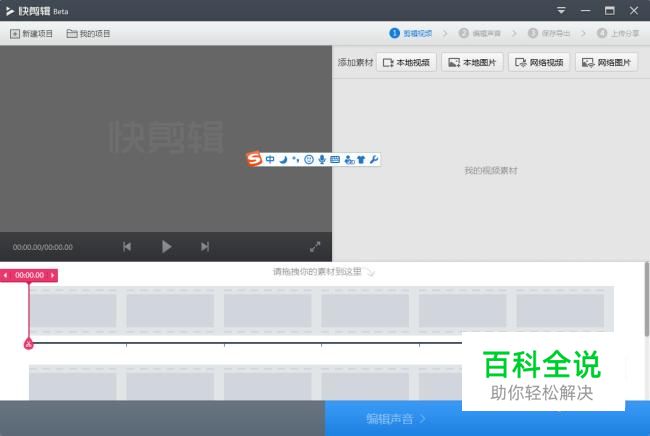Viewport: 650px width, 436px height.
Task: Click the pink playhead handle at the timeline bottom
Action: pyautogui.click(x=29, y=344)
